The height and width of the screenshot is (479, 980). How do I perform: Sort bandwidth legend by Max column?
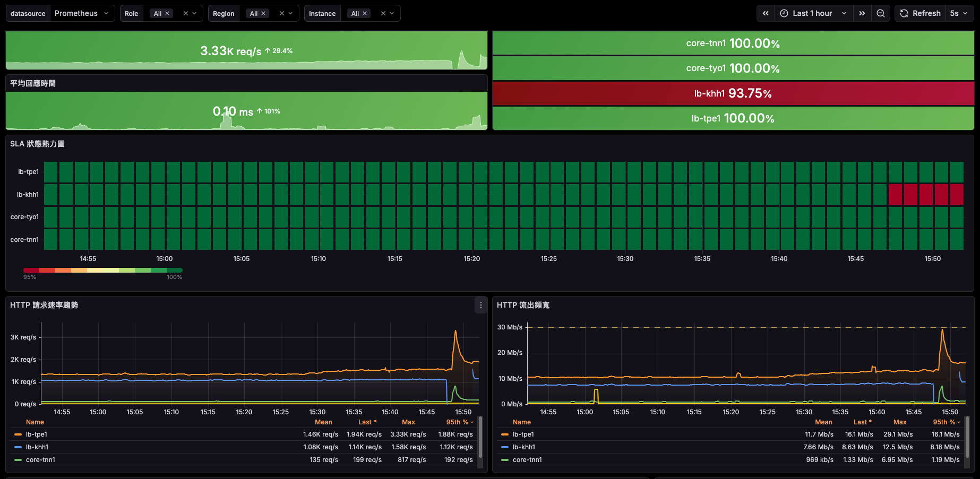900,422
